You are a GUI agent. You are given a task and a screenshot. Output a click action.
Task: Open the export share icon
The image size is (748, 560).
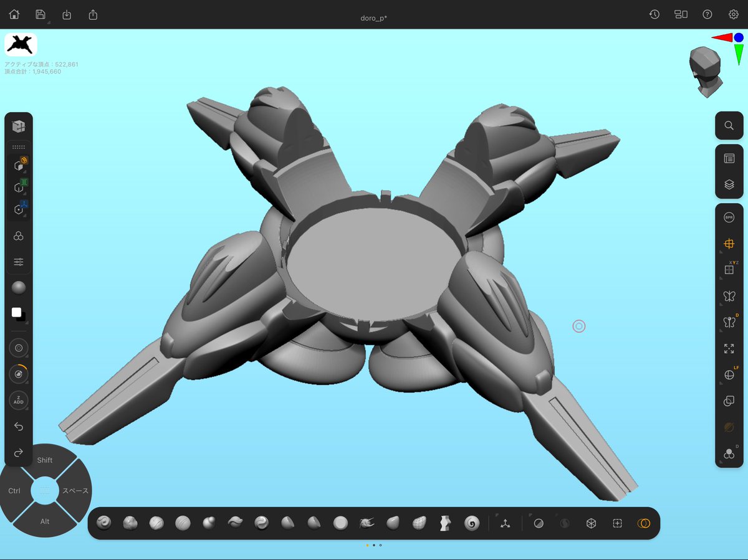tap(93, 14)
